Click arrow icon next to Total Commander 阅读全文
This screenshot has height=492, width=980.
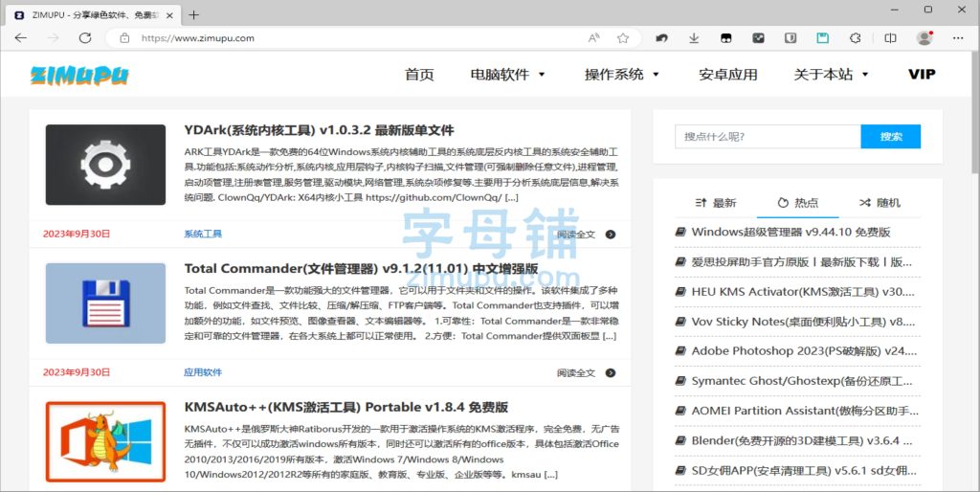[611, 373]
